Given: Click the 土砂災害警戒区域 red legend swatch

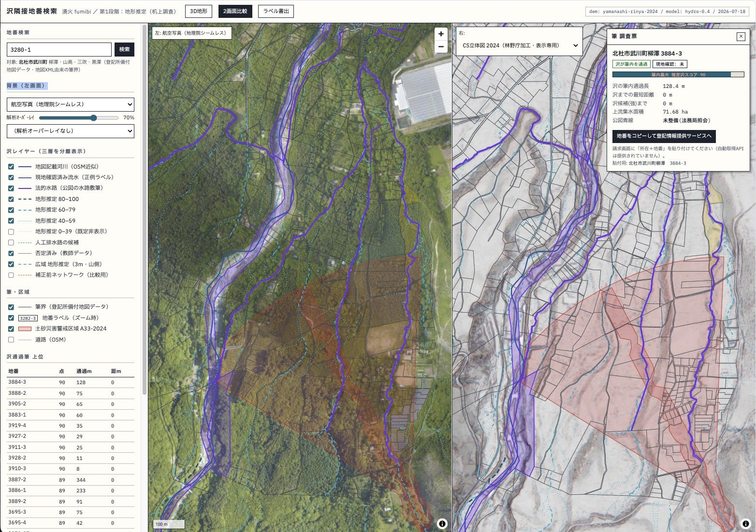Looking at the screenshot, I should click(25, 329).
